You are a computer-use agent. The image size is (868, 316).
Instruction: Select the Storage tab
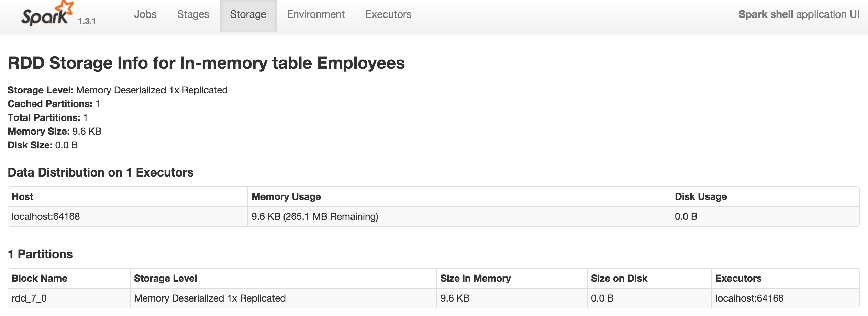tap(248, 14)
